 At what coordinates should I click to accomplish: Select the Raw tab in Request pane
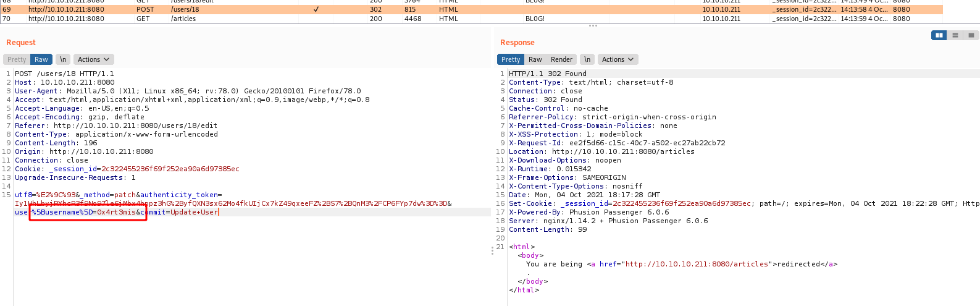point(41,59)
